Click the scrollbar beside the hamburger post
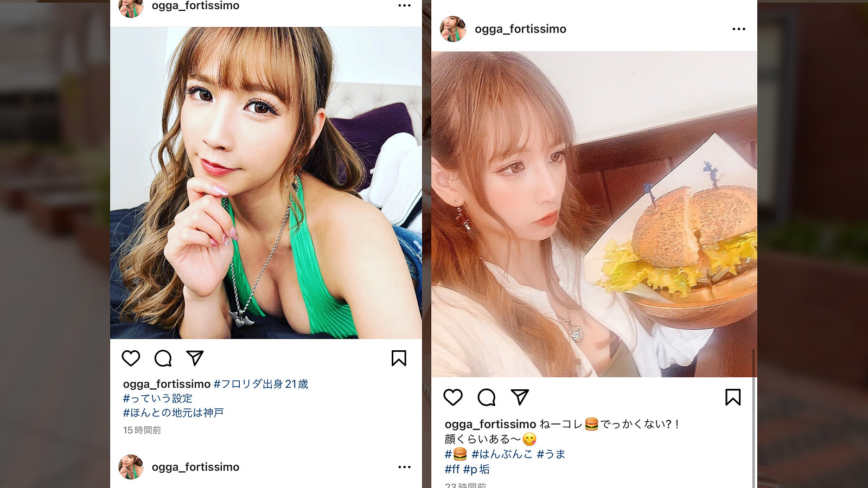This screenshot has height=488, width=868. point(754,418)
